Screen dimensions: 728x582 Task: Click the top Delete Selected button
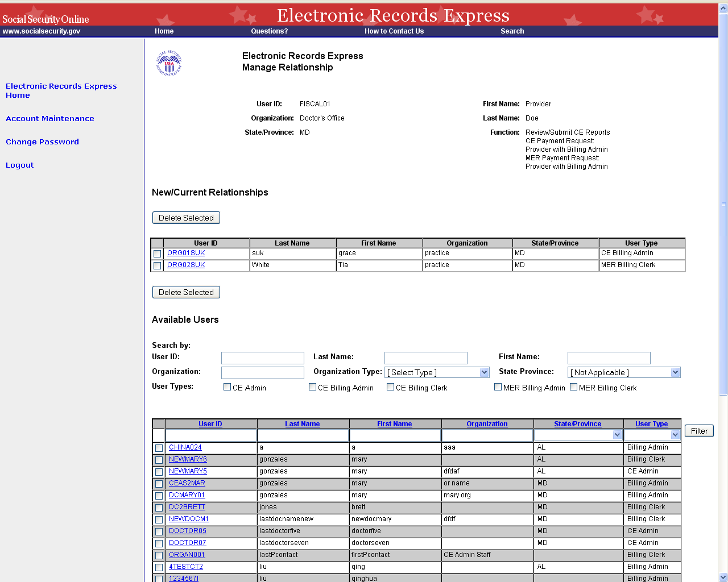(x=186, y=218)
